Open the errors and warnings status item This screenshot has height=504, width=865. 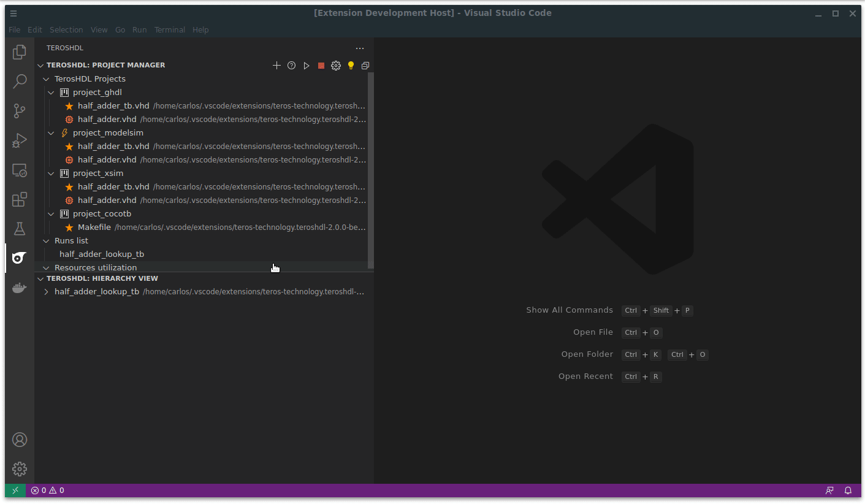pos(48,491)
